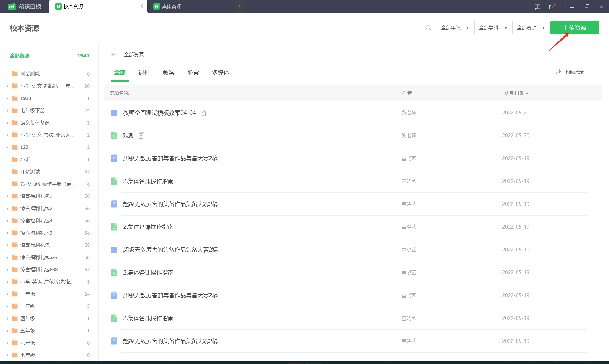Switch to the 教案 tab
609x364 pixels.
tap(169, 73)
